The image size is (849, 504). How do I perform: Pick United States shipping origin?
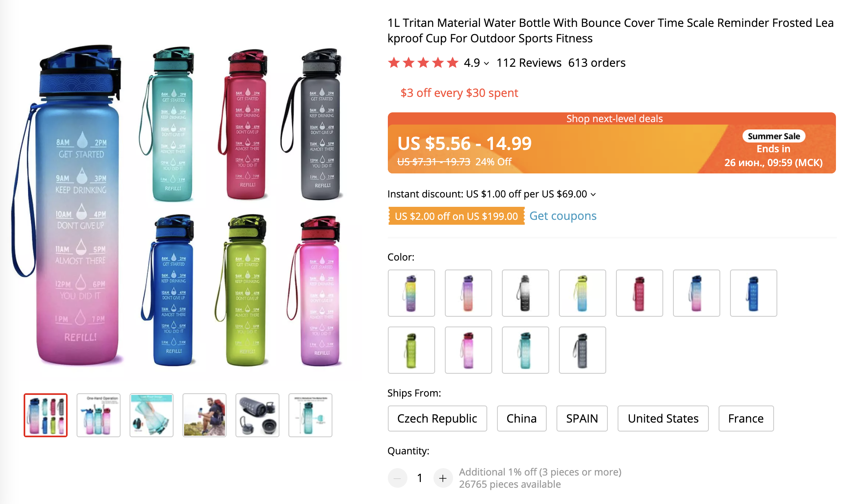[663, 419]
